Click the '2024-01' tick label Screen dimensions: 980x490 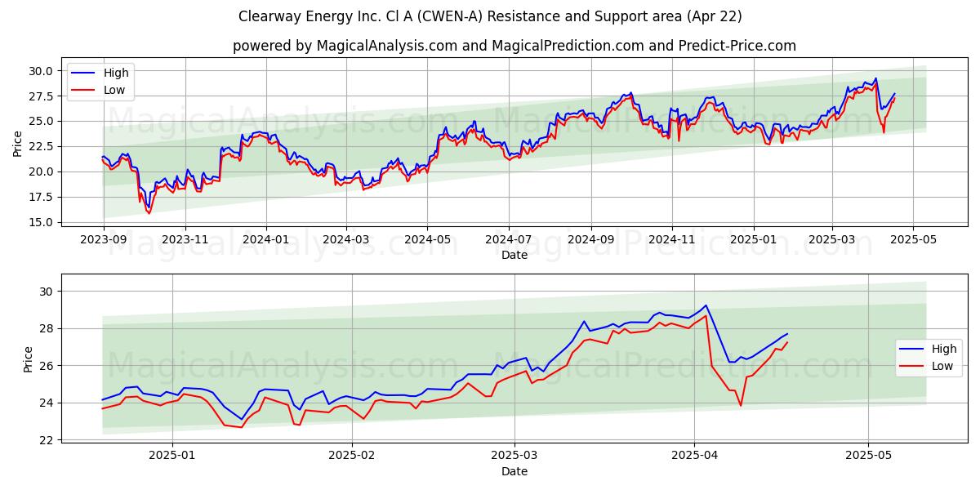266,240
